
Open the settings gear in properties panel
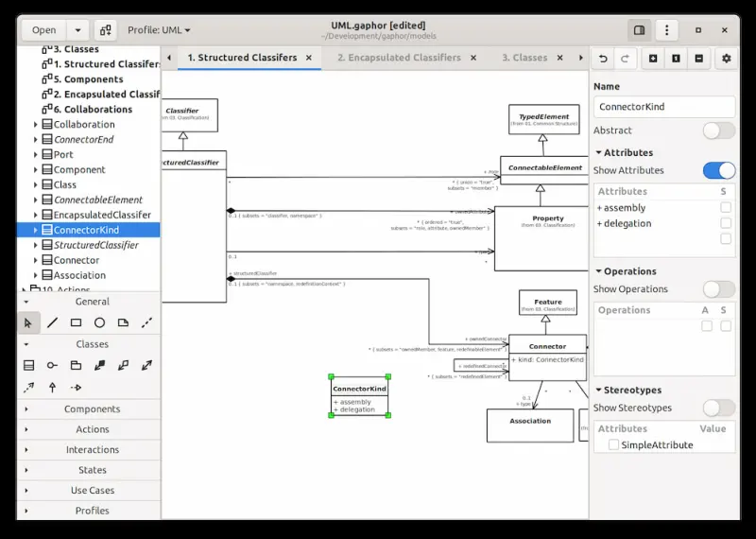726,59
